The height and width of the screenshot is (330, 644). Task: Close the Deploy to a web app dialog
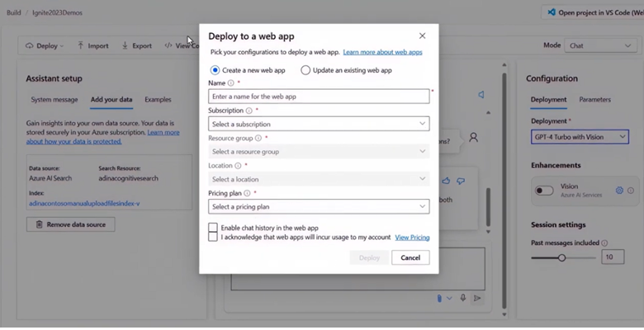[x=422, y=35]
